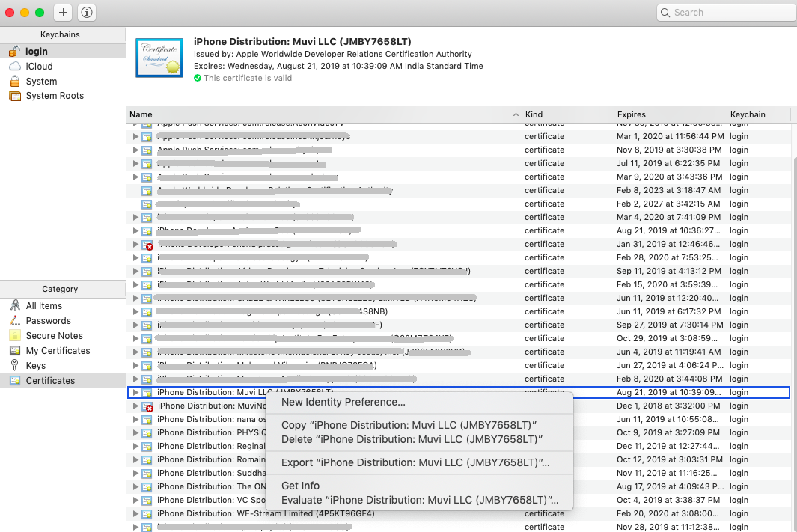Click the large certificate thumbnail in details header
Screen dimensions: 797x532
click(159, 58)
